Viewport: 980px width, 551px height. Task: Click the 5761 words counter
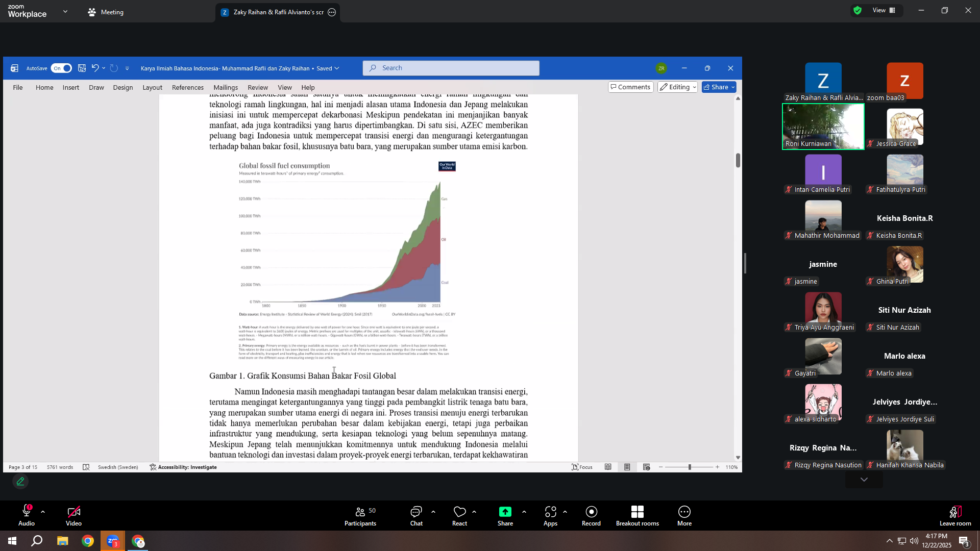[60, 467]
